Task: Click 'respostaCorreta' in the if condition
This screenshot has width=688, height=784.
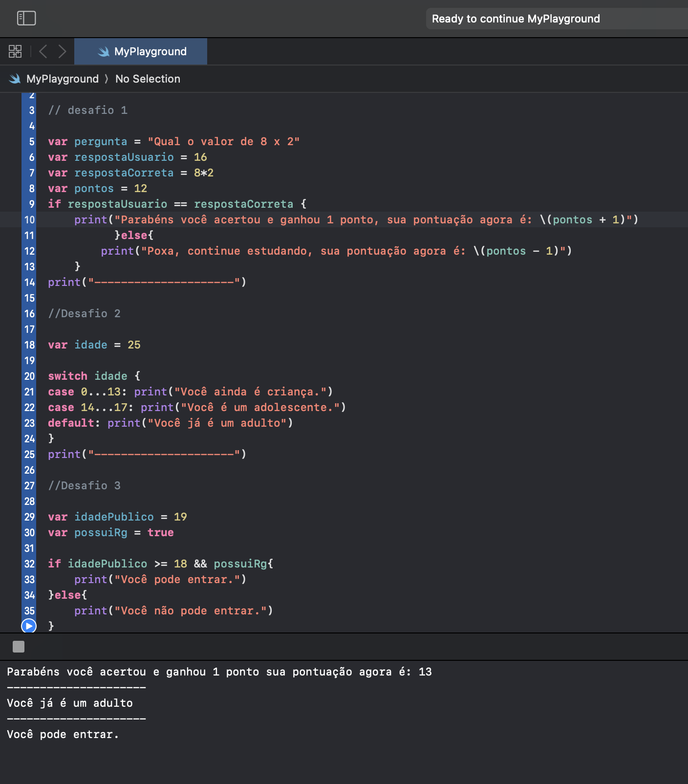Action: click(244, 204)
